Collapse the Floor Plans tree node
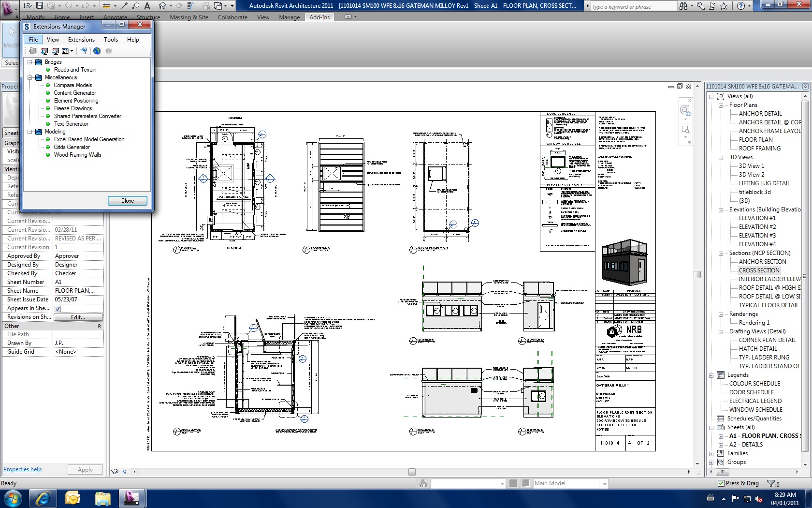Viewport: 812px width, 508px height. [x=721, y=105]
